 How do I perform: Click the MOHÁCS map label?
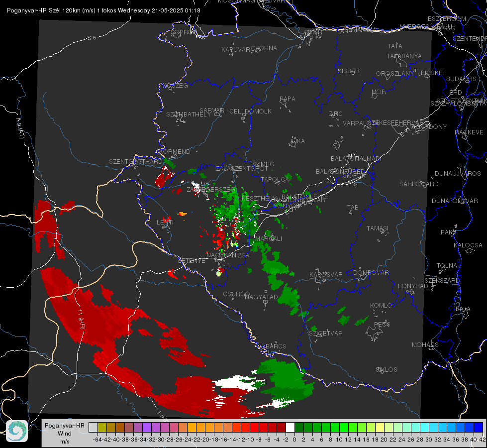pos(425,345)
